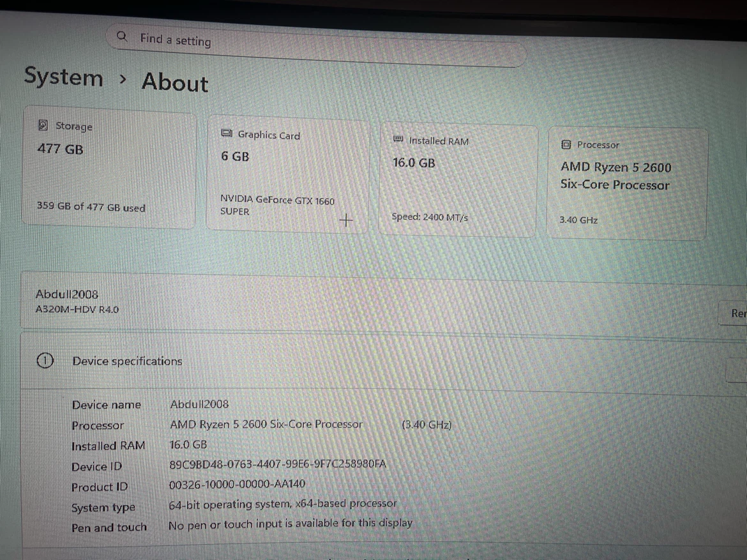Click the search magnifier icon
Image resolution: width=747 pixels, height=560 pixels.
[122, 36]
